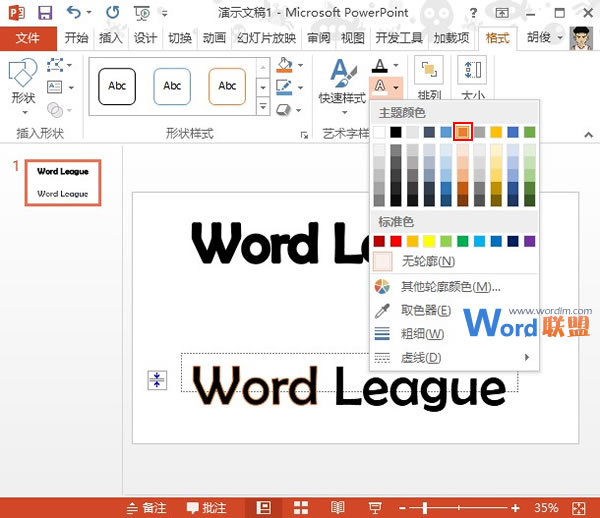Undo the last action
Image resolution: width=600 pixels, height=518 pixels.
click(73, 12)
